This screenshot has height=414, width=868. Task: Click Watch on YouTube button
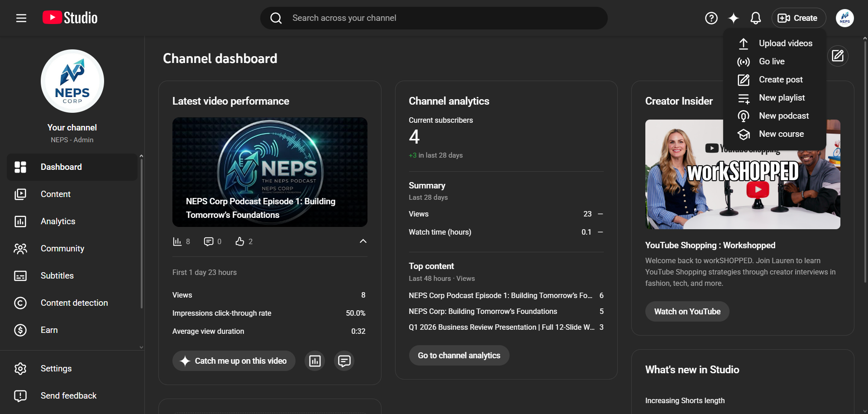point(687,312)
